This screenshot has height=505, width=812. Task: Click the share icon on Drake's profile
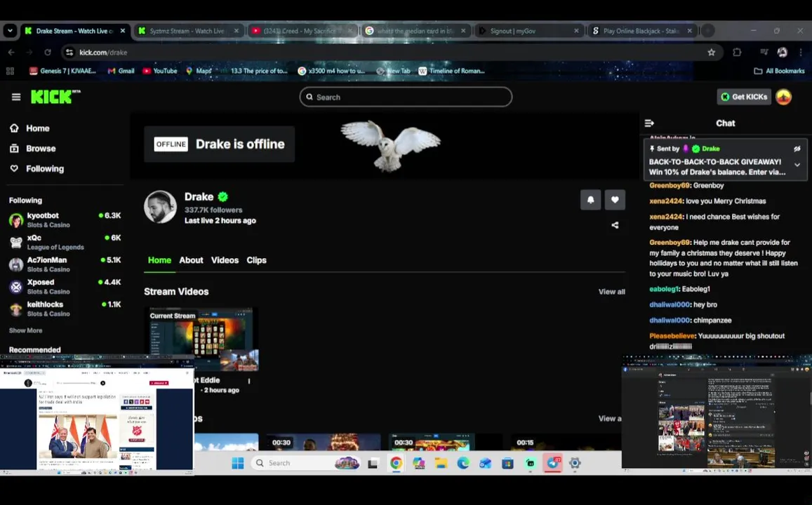[615, 225]
